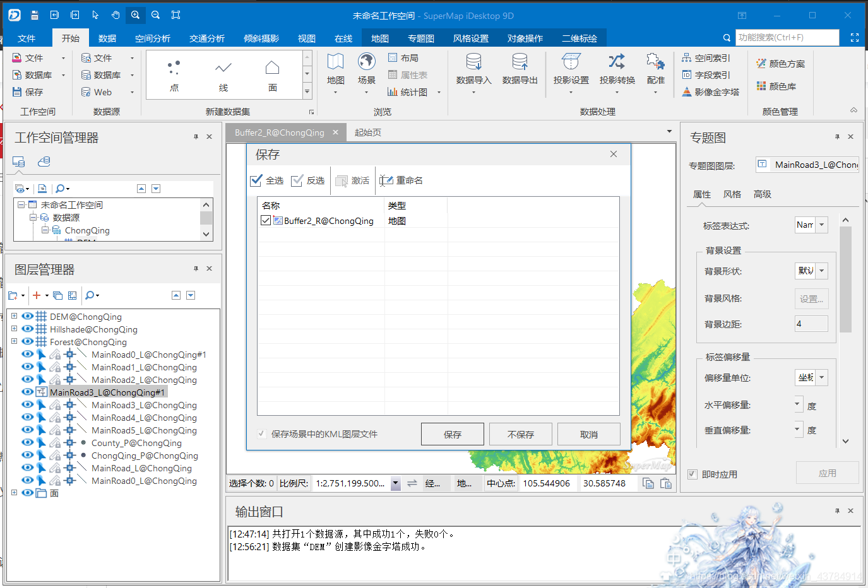Open the 水平偏移量 dropdown
The width and height of the screenshot is (868, 588).
click(797, 404)
